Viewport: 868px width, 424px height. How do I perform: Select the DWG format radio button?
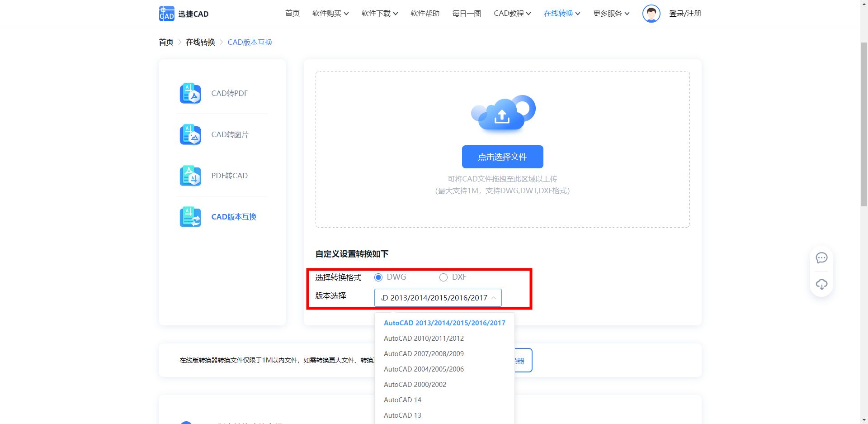click(x=378, y=277)
